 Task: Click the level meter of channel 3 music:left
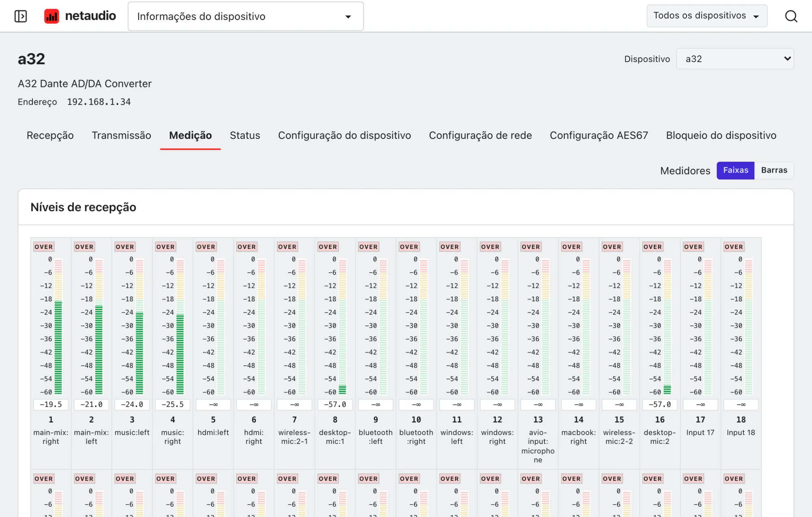pyautogui.click(x=139, y=327)
